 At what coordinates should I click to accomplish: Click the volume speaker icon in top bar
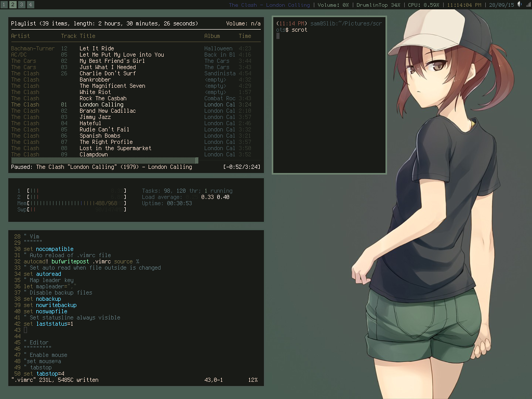point(520,5)
